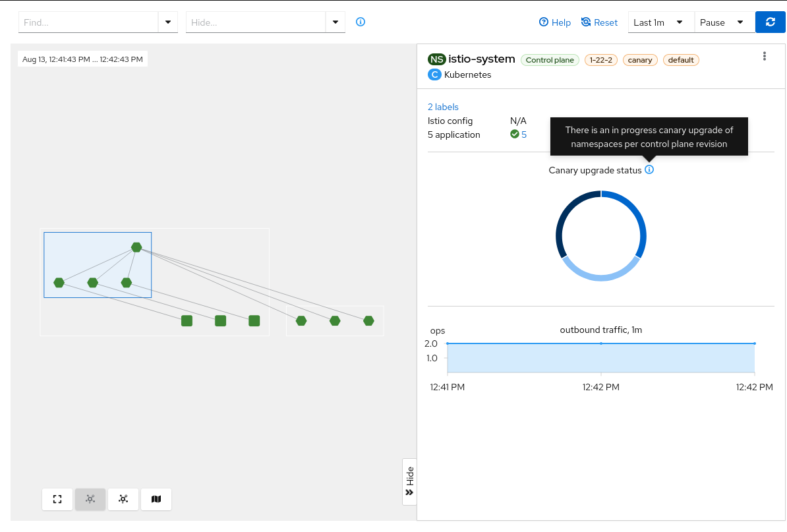Viewport: 787px width, 532px height.
Task: Toggle the legend map icon
Action: tap(156, 499)
